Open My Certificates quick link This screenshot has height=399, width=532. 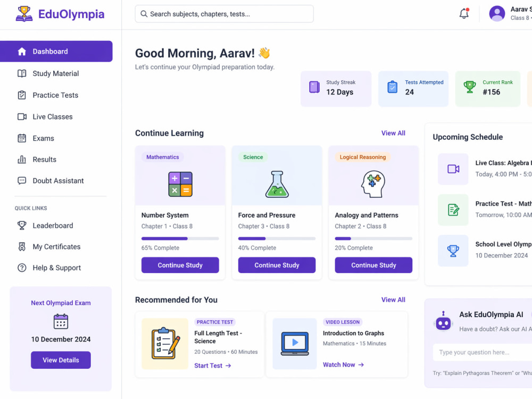pyautogui.click(x=56, y=247)
